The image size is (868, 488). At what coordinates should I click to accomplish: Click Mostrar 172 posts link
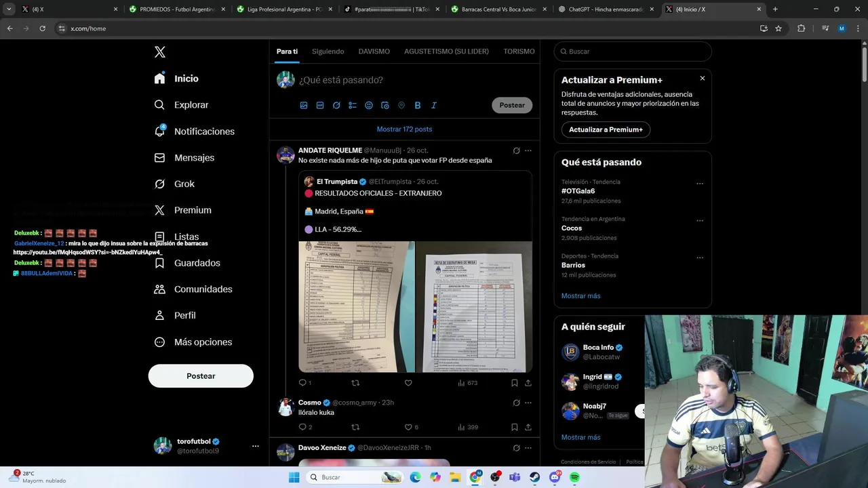(404, 129)
